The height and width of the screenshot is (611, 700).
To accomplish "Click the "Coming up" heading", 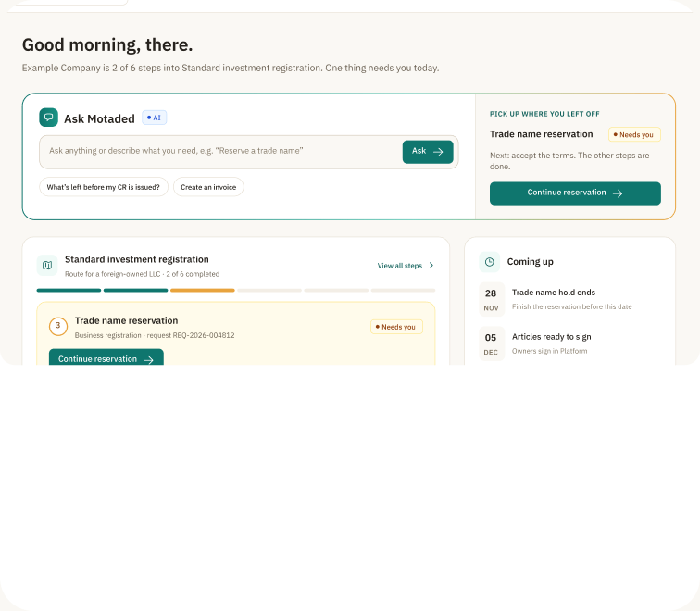I will coord(531,262).
